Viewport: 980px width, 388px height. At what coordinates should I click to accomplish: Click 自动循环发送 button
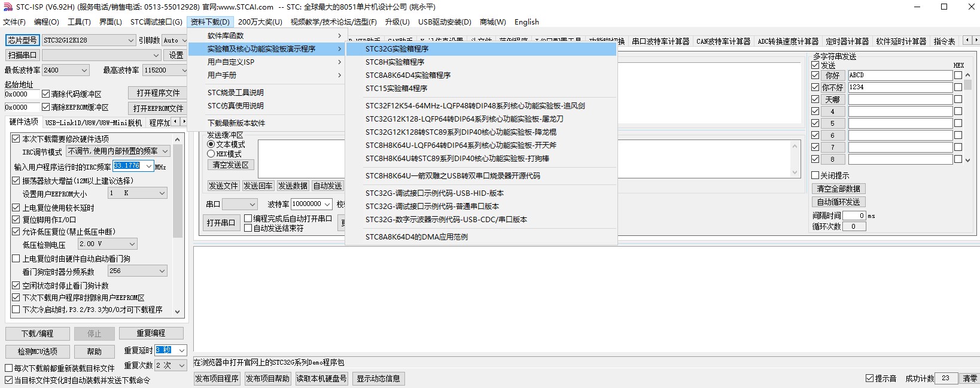point(839,202)
